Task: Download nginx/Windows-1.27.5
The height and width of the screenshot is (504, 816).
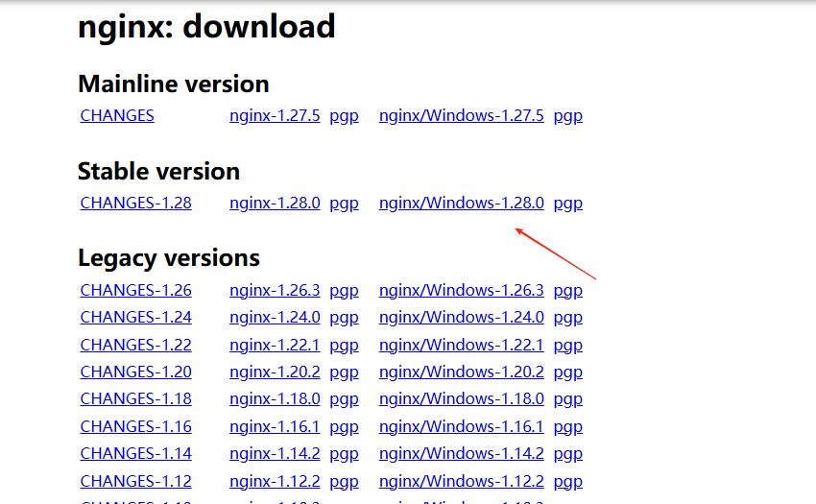Action: tap(461, 115)
